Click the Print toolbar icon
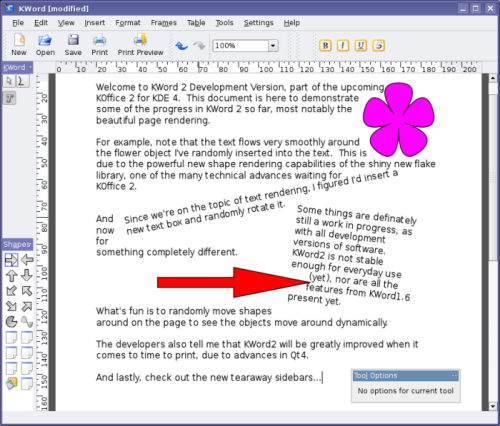This screenshot has width=500, height=426. pos(99,45)
